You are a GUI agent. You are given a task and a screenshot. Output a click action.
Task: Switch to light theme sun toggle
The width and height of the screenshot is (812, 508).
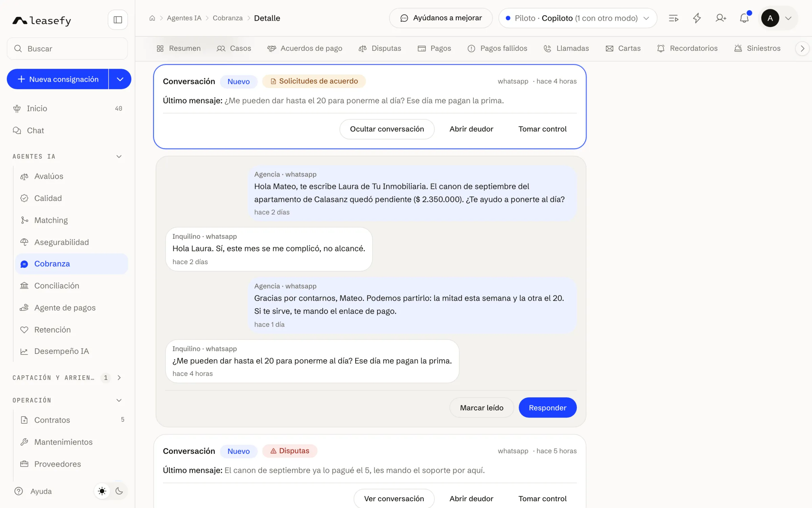click(102, 491)
